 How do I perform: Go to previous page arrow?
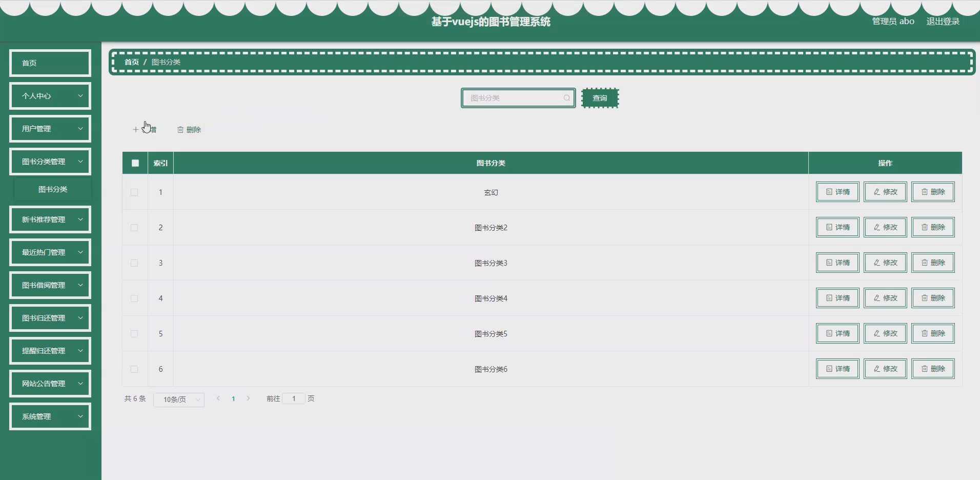218,398
